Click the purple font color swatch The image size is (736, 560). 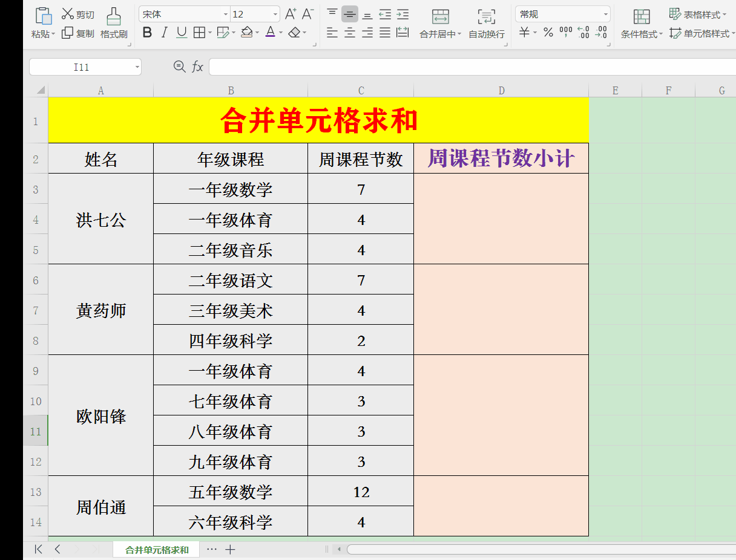270,33
